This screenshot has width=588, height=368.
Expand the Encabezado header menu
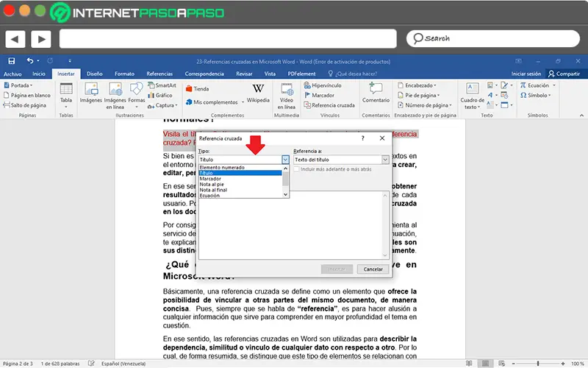tap(417, 85)
